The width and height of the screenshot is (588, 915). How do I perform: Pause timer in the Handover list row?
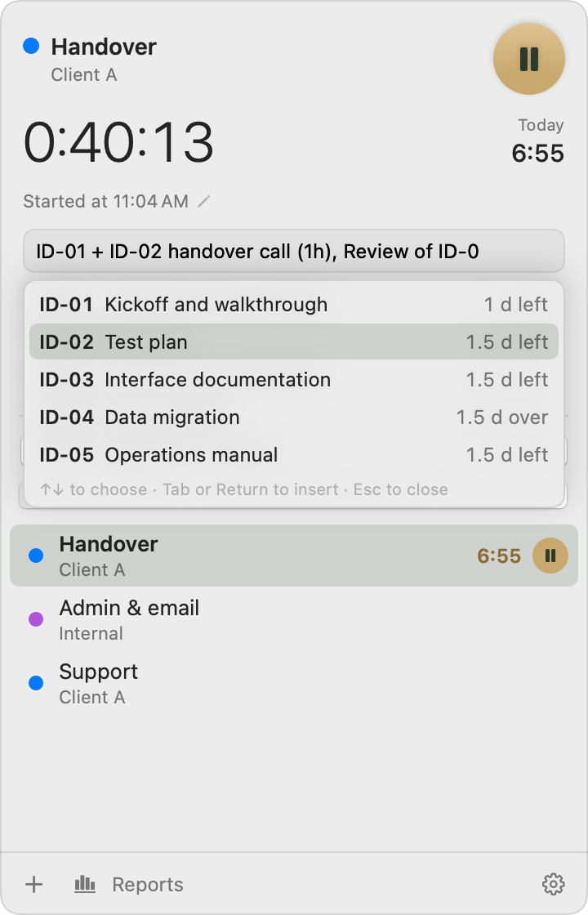(550, 556)
